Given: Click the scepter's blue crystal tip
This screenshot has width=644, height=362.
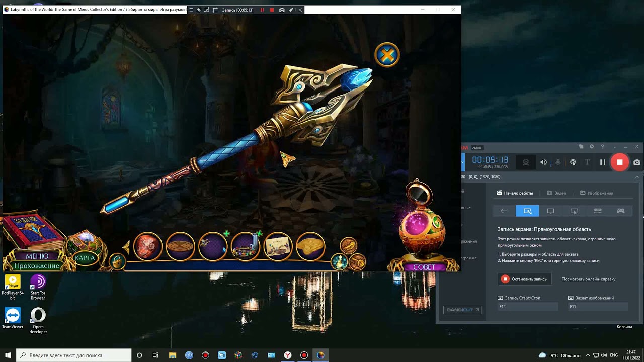Looking at the screenshot, I should (x=358, y=78).
